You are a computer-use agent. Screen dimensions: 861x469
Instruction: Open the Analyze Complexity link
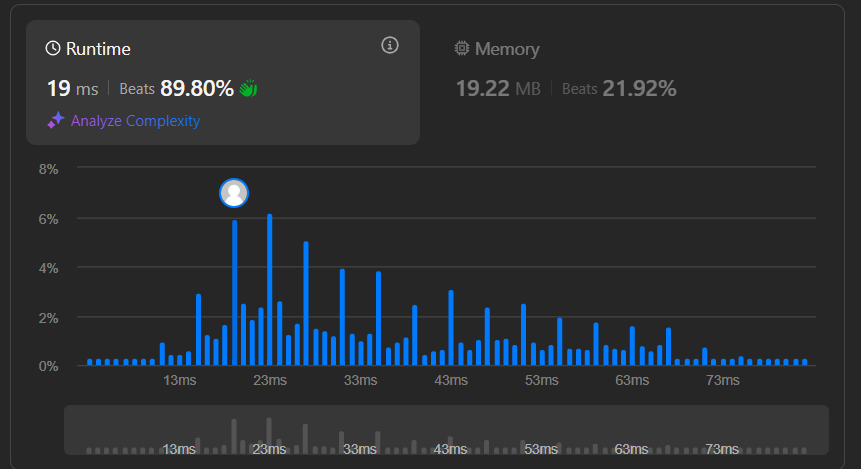coord(135,121)
